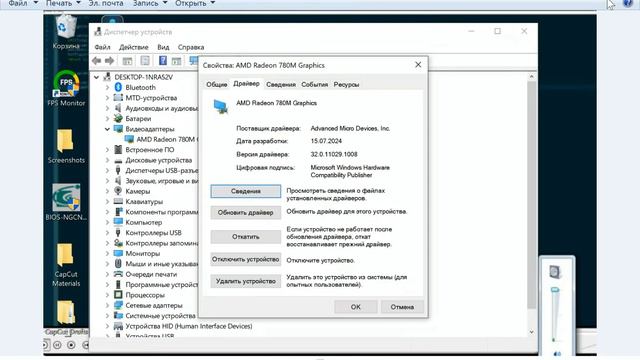Click Эл. почта in the top bar
Viewport: 640px width, 360px height.
pyautogui.click(x=106, y=3)
